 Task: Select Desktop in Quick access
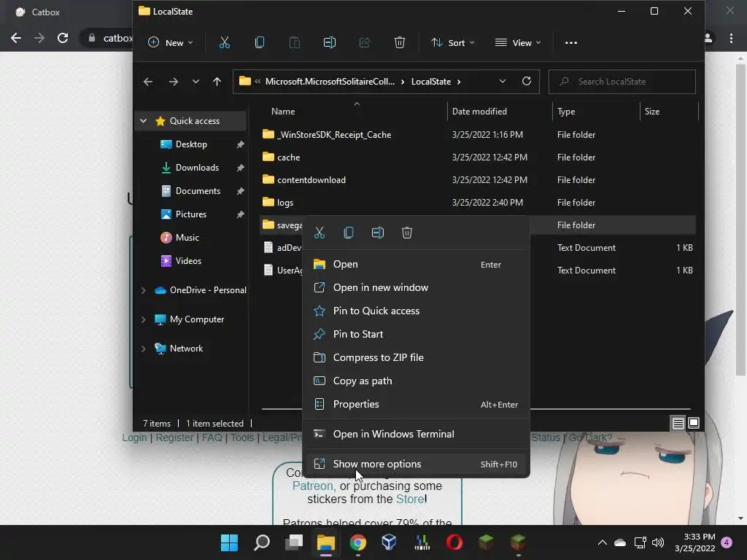pyautogui.click(x=191, y=144)
